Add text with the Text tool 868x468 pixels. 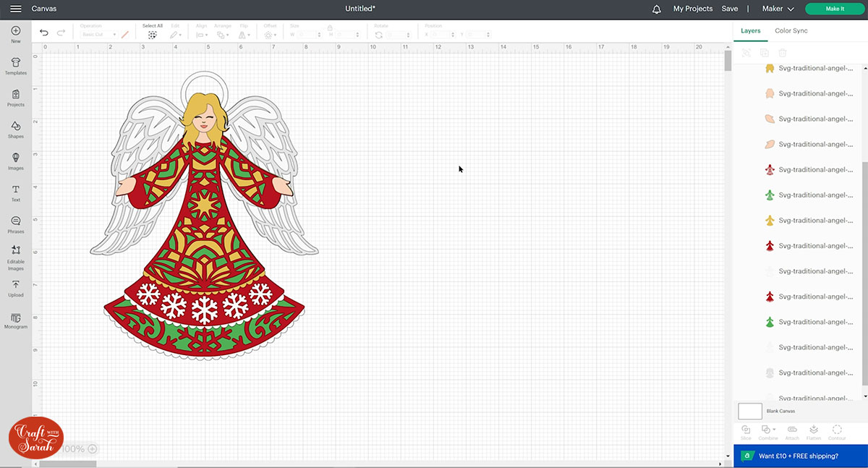[x=16, y=192]
